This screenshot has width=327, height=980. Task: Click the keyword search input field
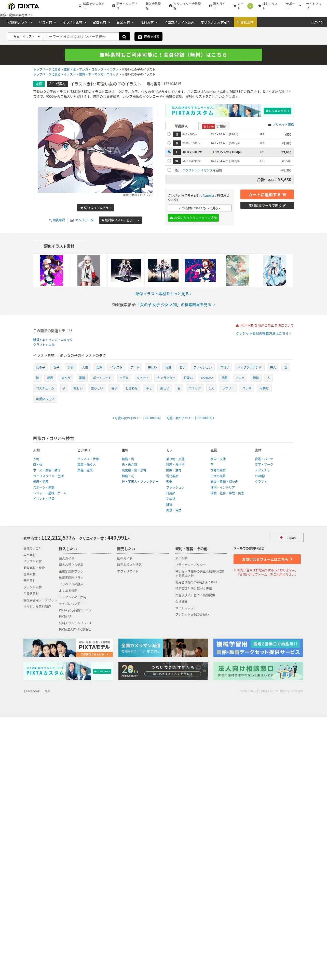pos(81,37)
